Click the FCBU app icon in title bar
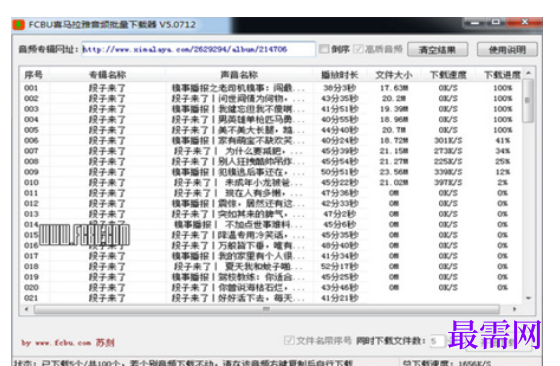 tap(18, 25)
